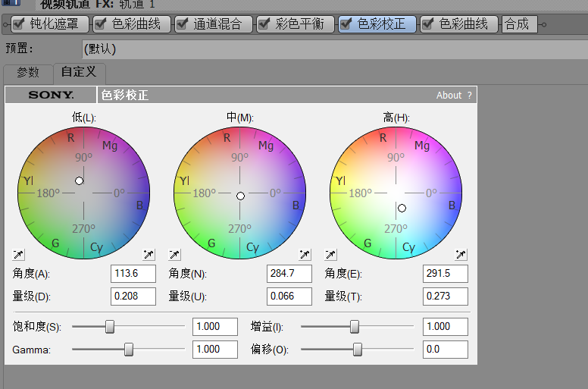The image size is (588, 389).
Task: Pick complementary color eyedropper under 中(M) wheel
Action: [x=174, y=255]
